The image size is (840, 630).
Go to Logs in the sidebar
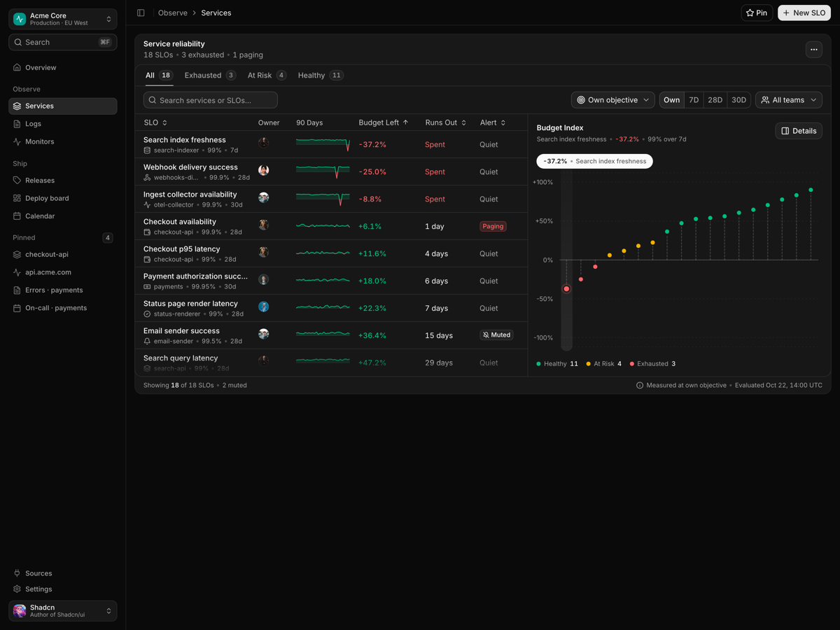coord(63,124)
